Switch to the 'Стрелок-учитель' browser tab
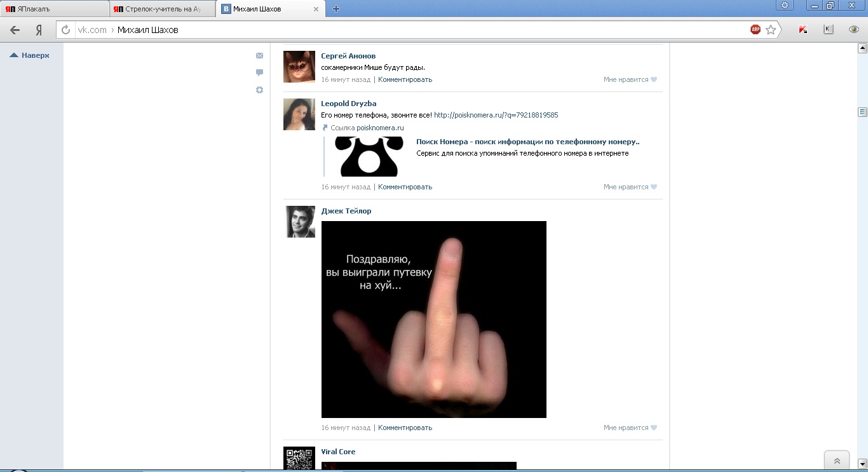 [162, 9]
